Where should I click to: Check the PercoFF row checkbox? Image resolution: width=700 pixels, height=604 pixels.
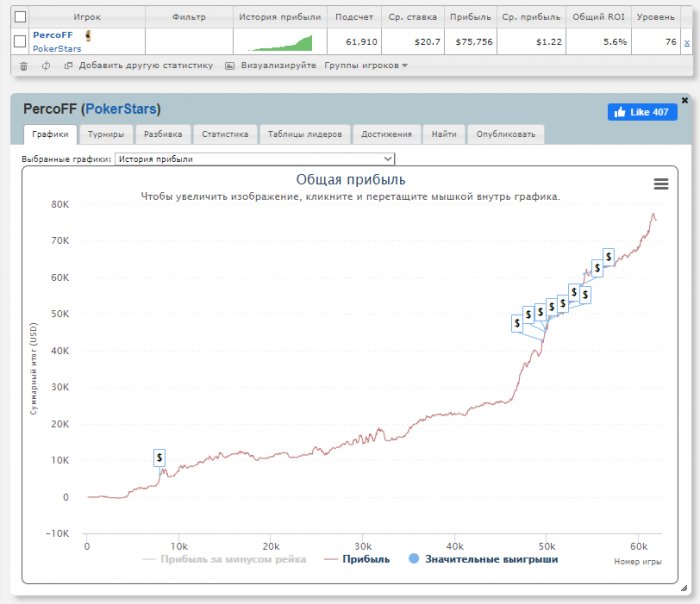pos(20,41)
